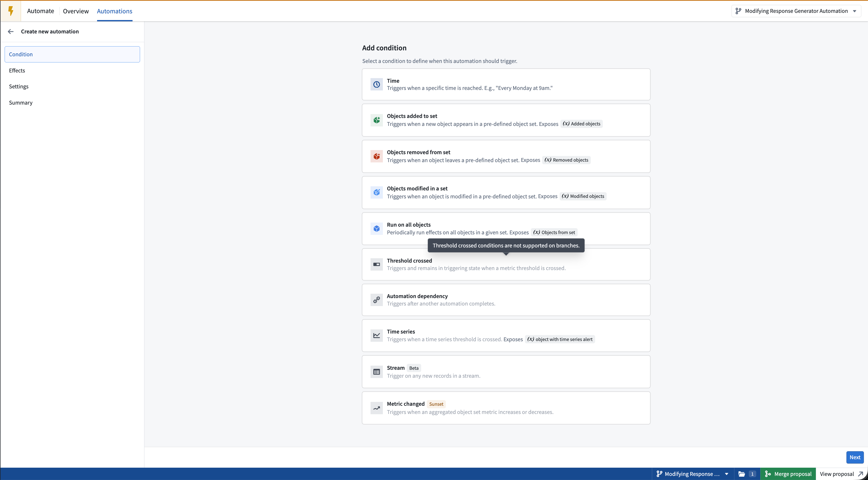Screen dimensions: 868x480
Task: Select the Threshold crossed condition card
Action: [506, 264]
